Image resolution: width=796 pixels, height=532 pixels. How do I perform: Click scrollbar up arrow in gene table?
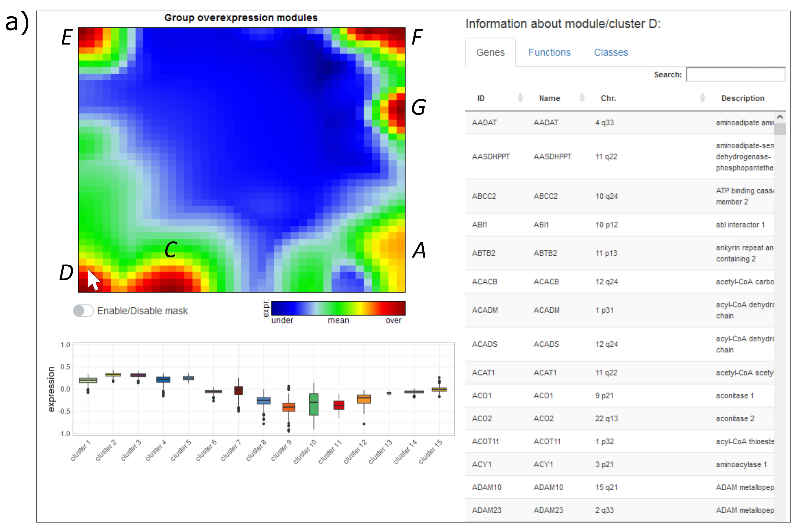[x=780, y=117]
